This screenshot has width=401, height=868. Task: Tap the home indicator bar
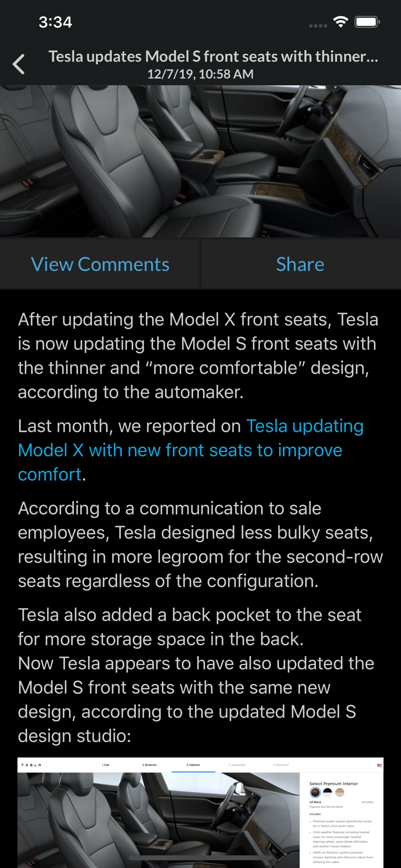[200, 858]
